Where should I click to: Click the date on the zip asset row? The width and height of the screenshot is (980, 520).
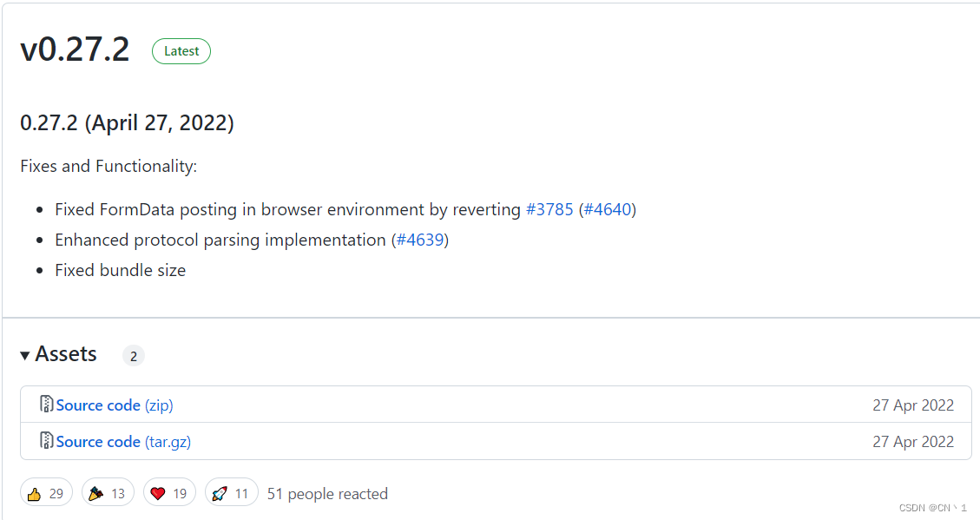[x=912, y=405]
